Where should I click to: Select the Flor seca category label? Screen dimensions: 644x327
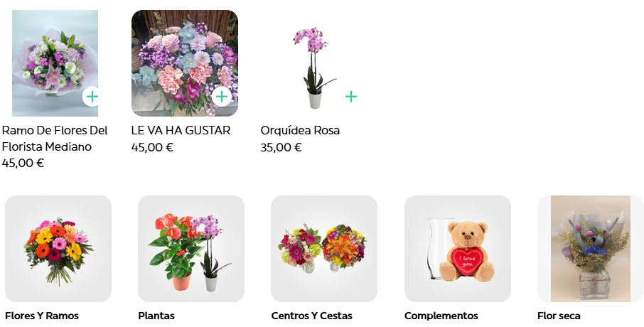tap(559, 316)
